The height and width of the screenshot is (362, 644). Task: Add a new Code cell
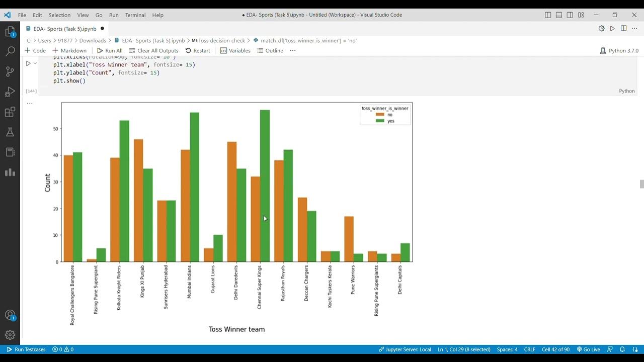coord(35,50)
